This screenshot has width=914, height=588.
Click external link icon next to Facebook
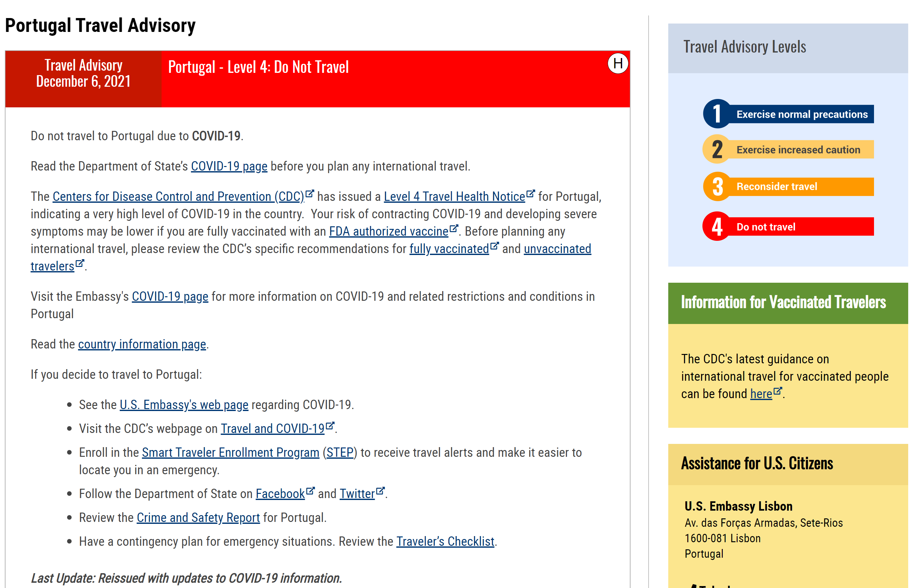(x=310, y=491)
